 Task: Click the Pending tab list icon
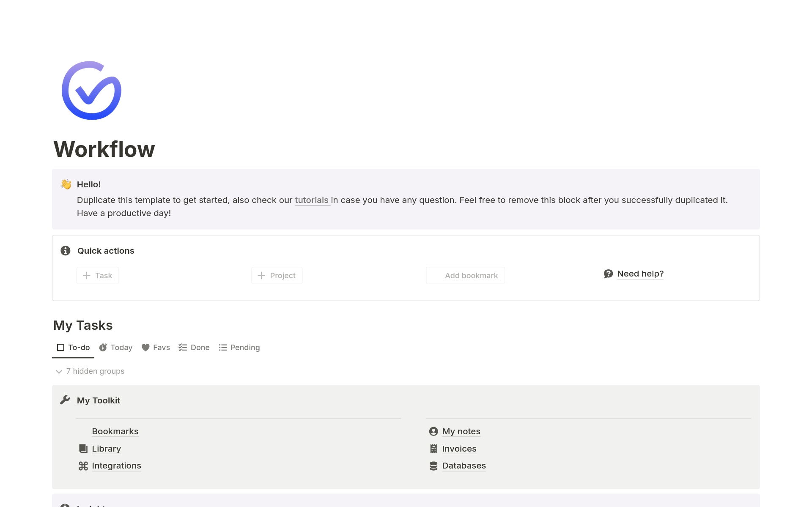tap(223, 348)
